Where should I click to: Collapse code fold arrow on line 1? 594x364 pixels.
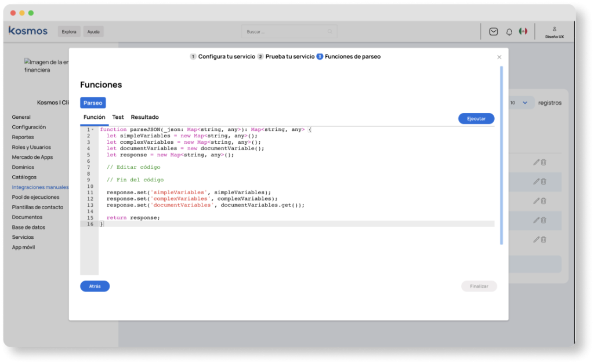click(92, 129)
